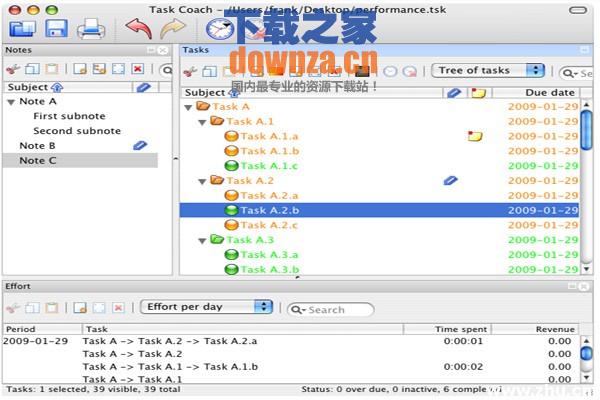Cut selected note in Notes toolbar
The width and height of the screenshot is (600, 400).
(13, 69)
